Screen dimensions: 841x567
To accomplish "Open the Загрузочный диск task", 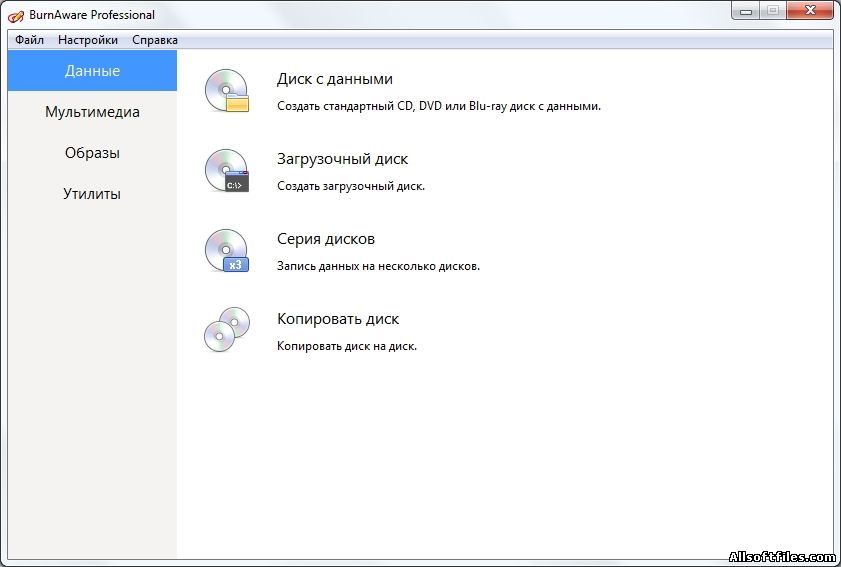I will coord(342,159).
